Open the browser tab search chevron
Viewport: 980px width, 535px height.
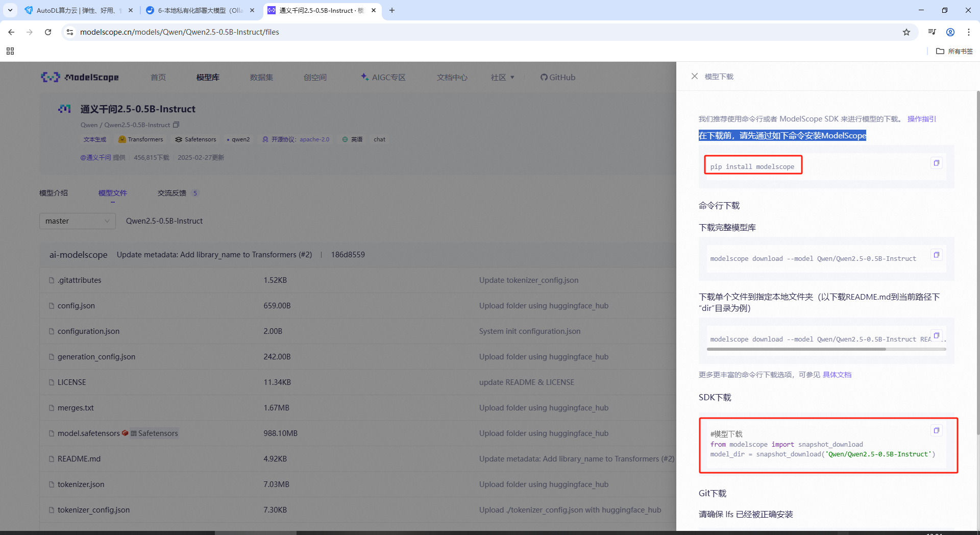(10, 10)
